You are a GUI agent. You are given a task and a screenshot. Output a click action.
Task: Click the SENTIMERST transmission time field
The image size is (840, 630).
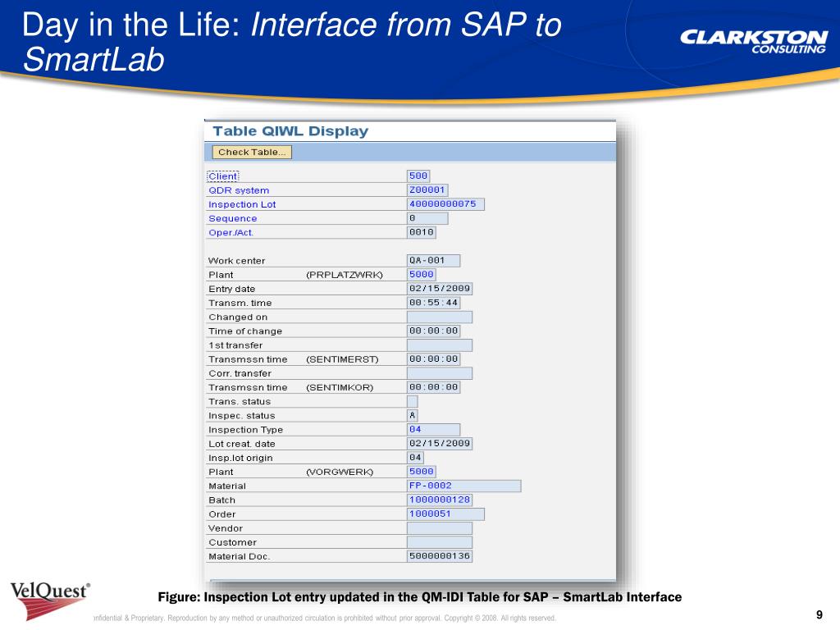(433, 359)
